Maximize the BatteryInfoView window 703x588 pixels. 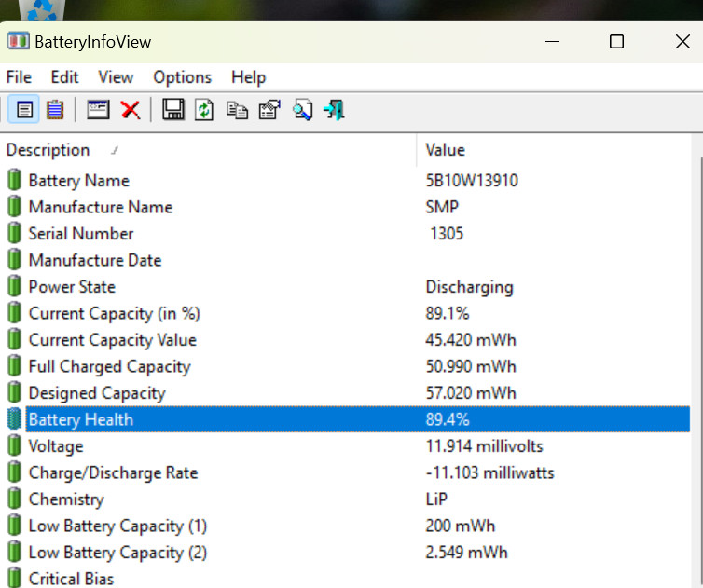tap(616, 42)
